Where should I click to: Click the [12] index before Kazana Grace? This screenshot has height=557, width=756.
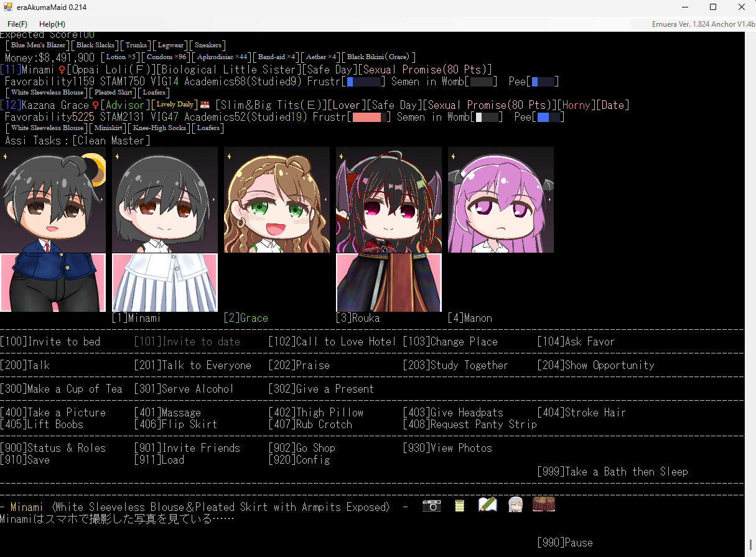(x=11, y=105)
